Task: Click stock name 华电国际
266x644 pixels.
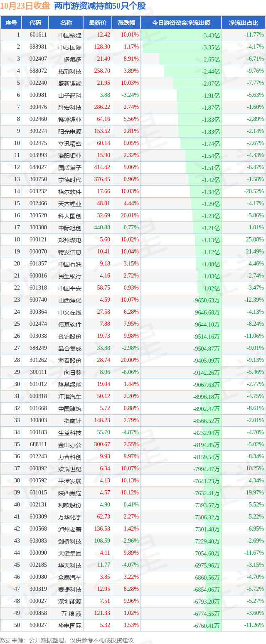Action: pyautogui.click(x=70, y=625)
